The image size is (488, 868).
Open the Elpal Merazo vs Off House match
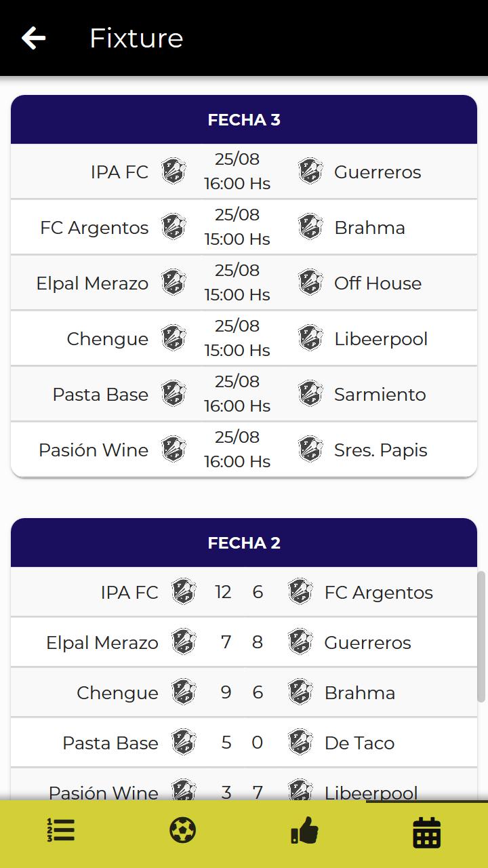pos(244,283)
